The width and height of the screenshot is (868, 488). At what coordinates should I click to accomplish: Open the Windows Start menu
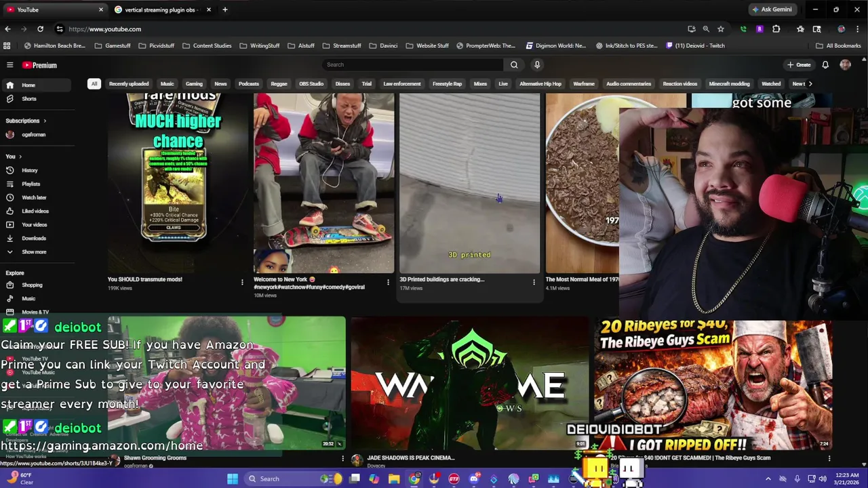pyautogui.click(x=233, y=479)
